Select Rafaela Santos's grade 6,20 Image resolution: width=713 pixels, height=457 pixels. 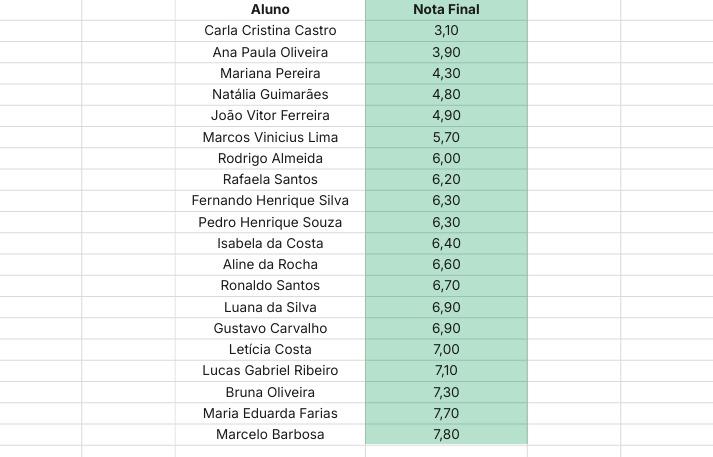(x=446, y=179)
